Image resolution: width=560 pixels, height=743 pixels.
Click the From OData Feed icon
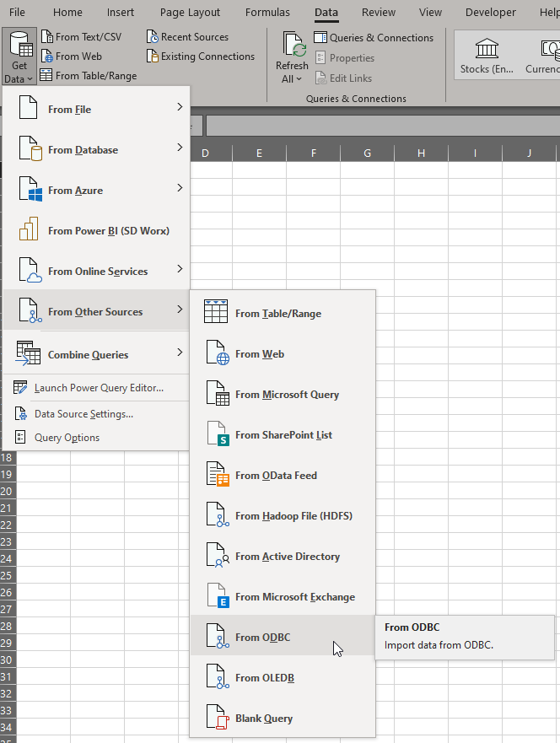[218, 474]
